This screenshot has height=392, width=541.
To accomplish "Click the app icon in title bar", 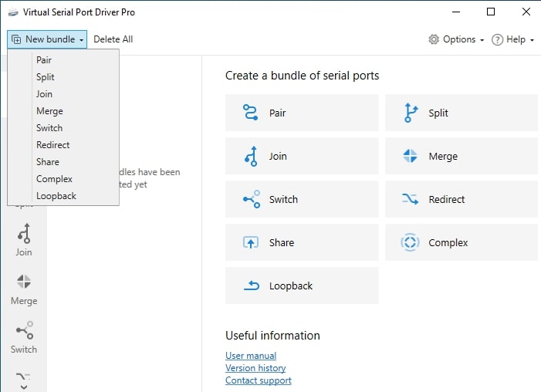I will [x=13, y=13].
